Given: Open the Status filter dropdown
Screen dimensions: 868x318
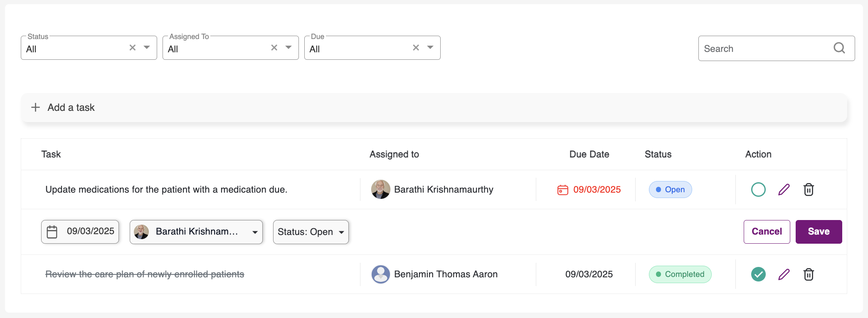Looking at the screenshot, I should coord(147,48).
